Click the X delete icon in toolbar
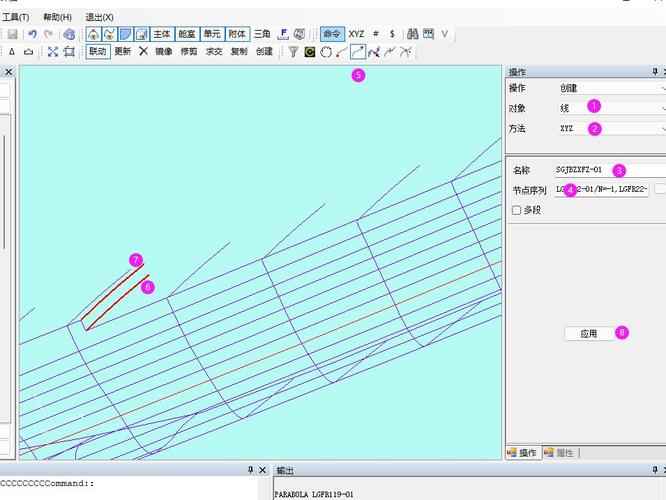666x500 pixels. point(143,51)
